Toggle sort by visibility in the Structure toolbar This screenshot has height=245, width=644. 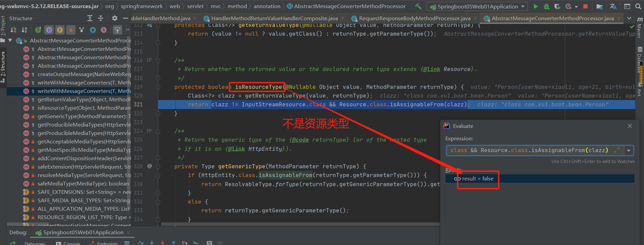[13, 30]
